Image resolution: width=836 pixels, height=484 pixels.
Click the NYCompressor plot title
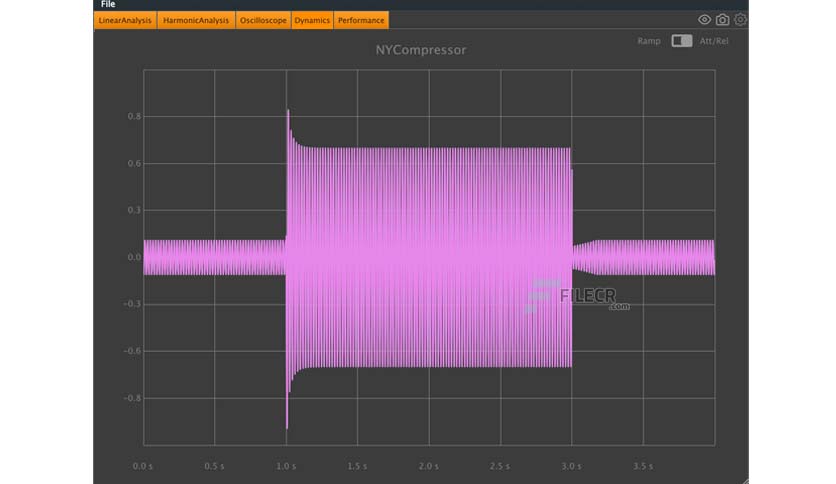(421, 50)
